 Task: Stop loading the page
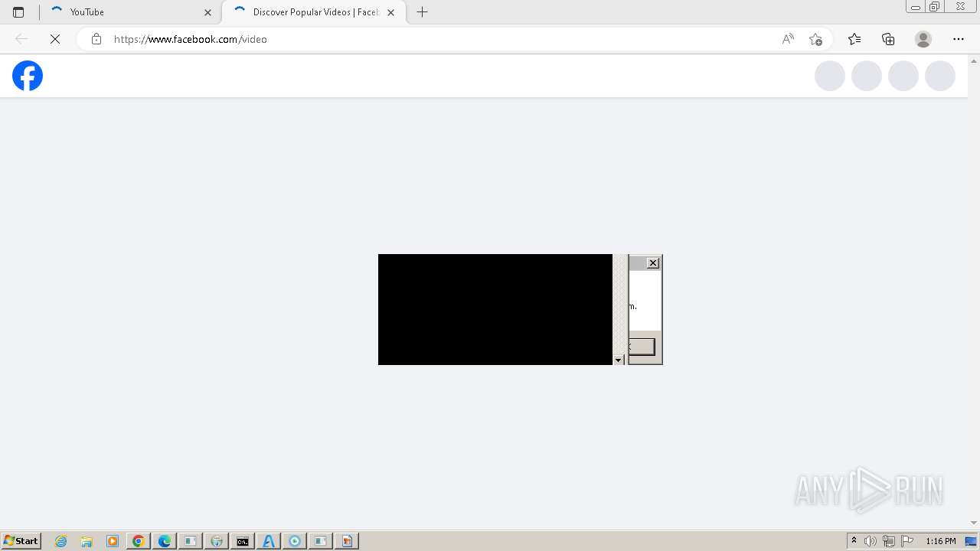point(55,39)
